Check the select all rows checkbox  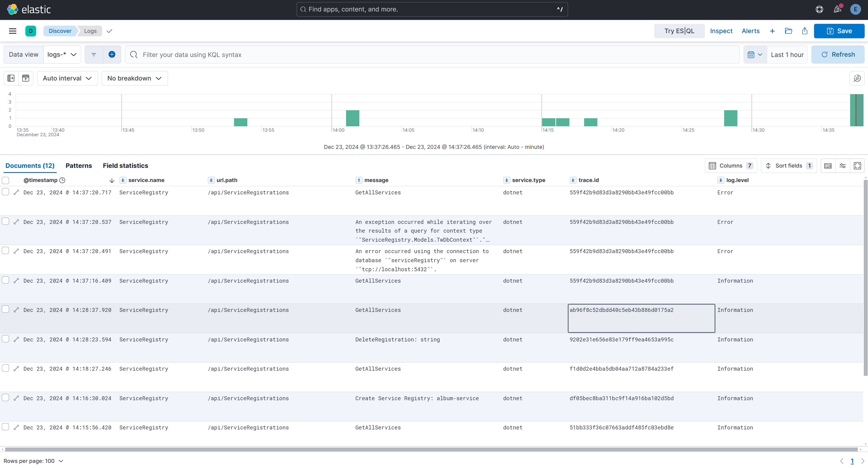[5, 180]
